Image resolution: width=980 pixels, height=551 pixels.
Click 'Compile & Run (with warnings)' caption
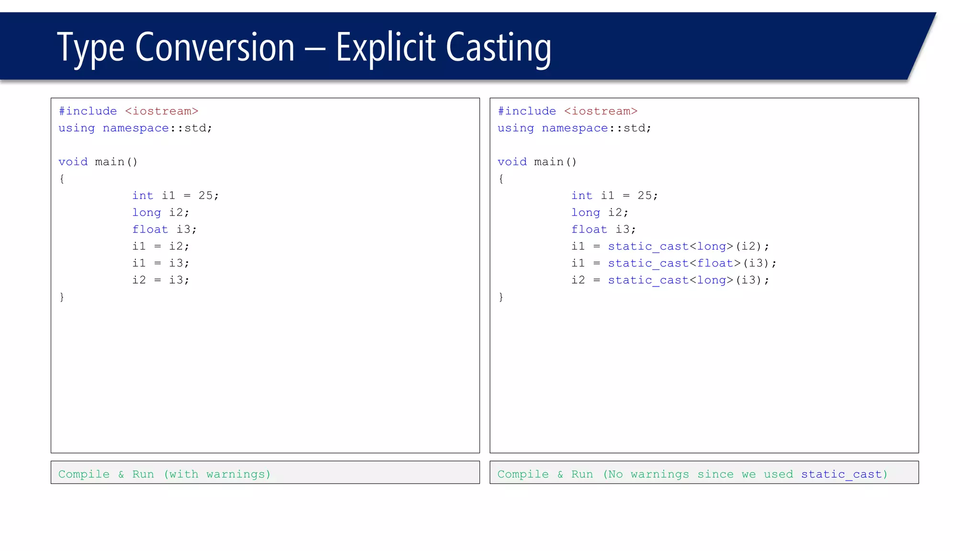(x=164, y=474)
